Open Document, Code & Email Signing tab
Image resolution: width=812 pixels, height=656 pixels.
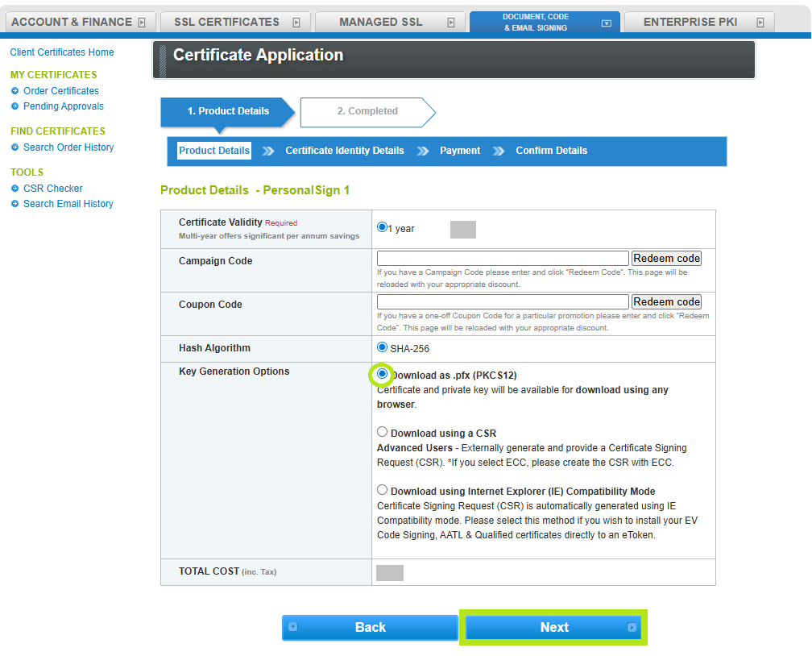click(x=535, y=22)
